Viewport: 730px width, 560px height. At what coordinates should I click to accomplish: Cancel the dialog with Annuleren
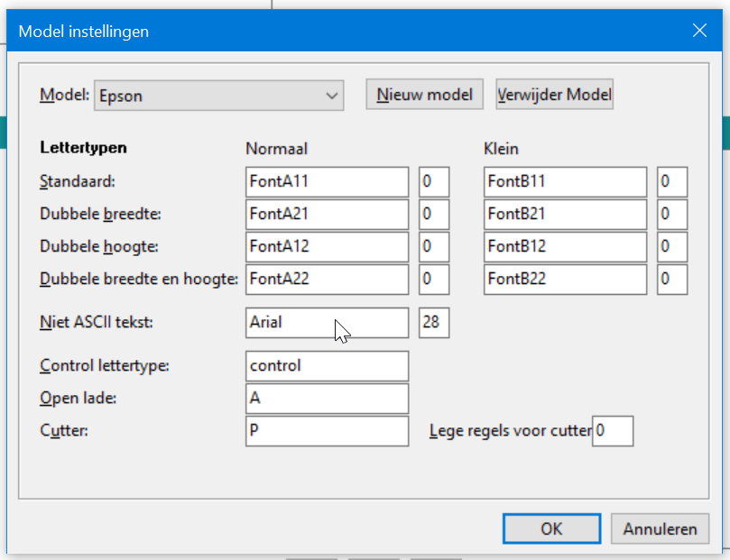[661, 528]
